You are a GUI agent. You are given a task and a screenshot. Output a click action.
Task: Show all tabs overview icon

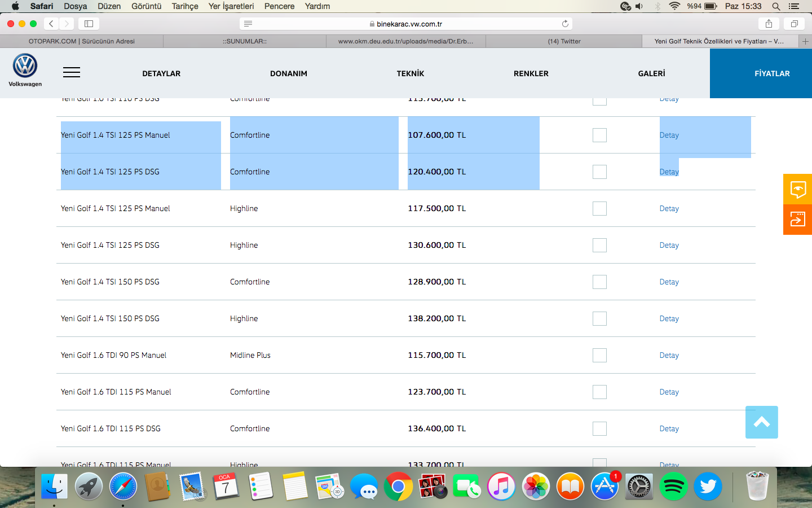tap(794, 24)
